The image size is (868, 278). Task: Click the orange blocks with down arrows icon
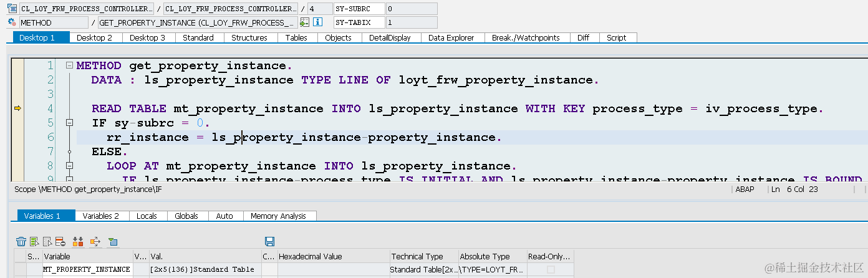point(78,241)
